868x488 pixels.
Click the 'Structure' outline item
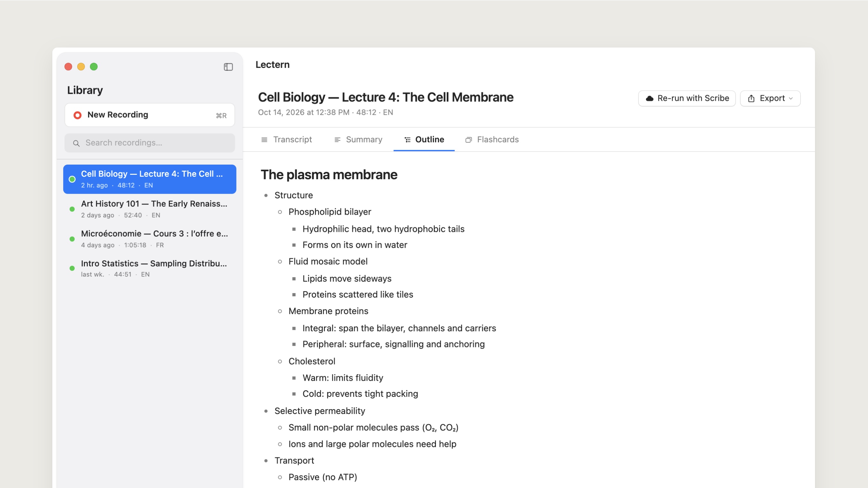pyautogui.click(x=294, y=195)
